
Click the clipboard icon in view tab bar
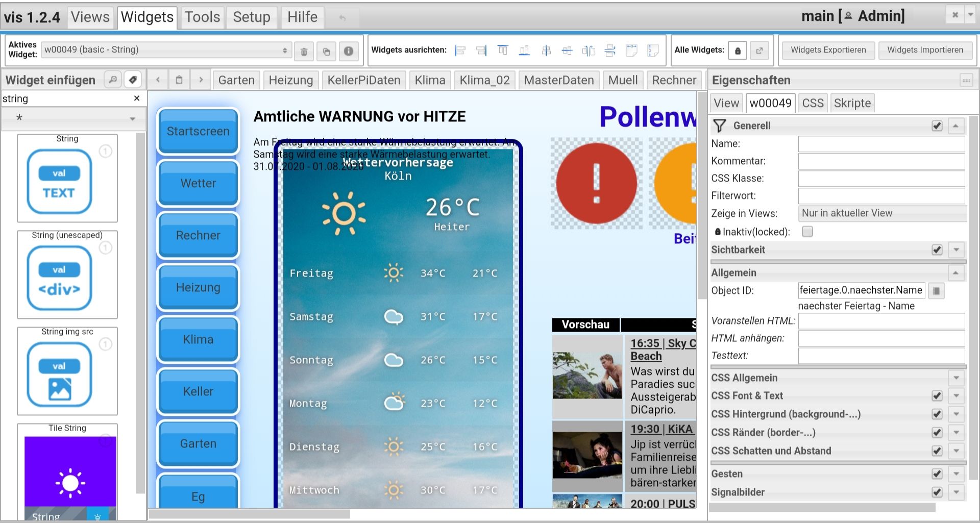pyautogui.click(x=179, y=80)
